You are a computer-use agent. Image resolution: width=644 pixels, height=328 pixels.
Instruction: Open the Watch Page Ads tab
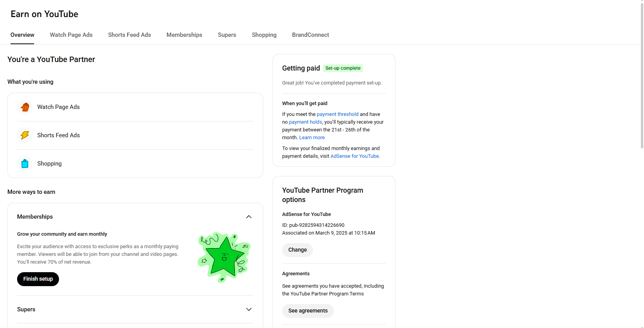point(71,35)
